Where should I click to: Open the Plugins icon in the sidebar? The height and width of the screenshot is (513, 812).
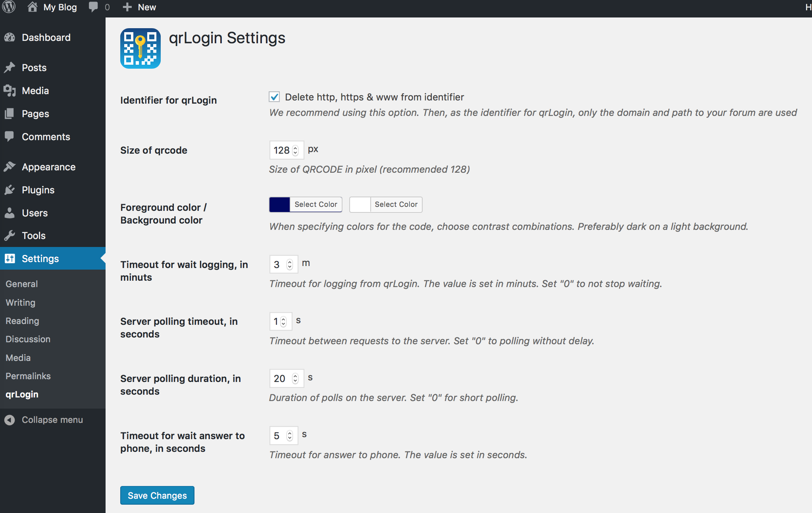coord(10,190)
